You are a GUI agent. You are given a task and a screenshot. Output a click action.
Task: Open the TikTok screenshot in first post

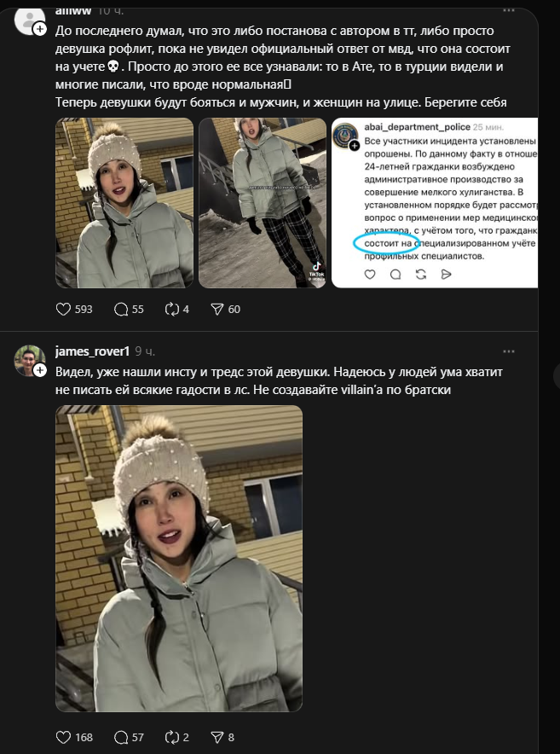pyautogui.click(x=262, y=202)
